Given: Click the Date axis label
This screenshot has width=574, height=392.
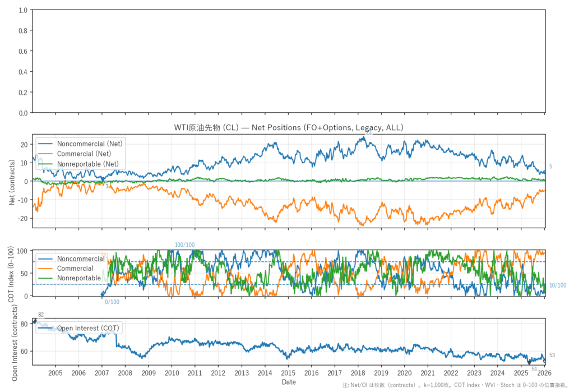Looking at the screenshot, I should tap(289, 382).
